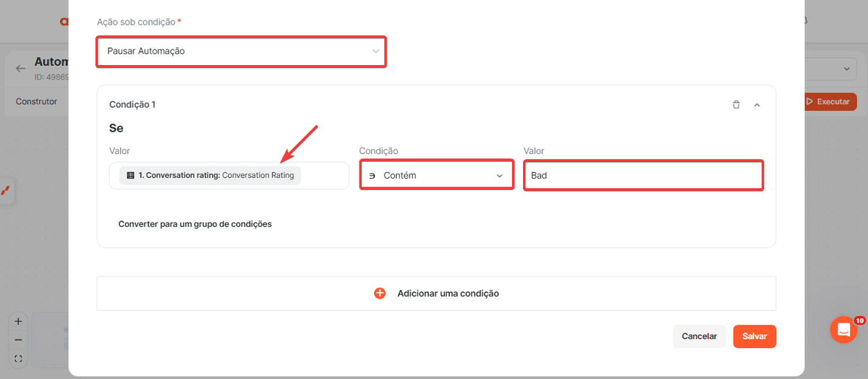The width and height of the screenshot is (868, 379).
Task: Save the condition with the Salvar button
Action: click(x=754, y=336)
